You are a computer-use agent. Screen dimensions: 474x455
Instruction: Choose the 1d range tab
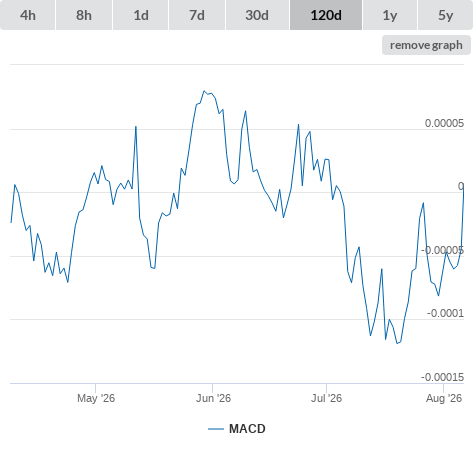point(141,15)
